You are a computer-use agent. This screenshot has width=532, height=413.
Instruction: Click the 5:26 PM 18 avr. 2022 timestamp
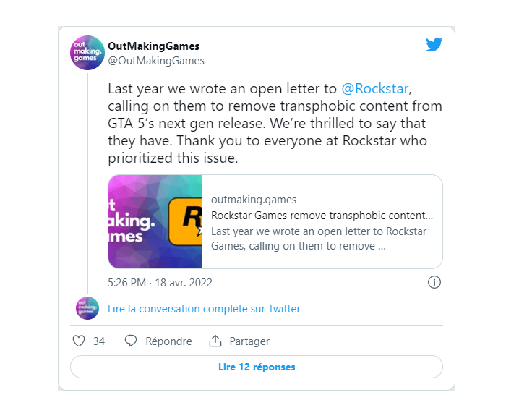point(160,283)
